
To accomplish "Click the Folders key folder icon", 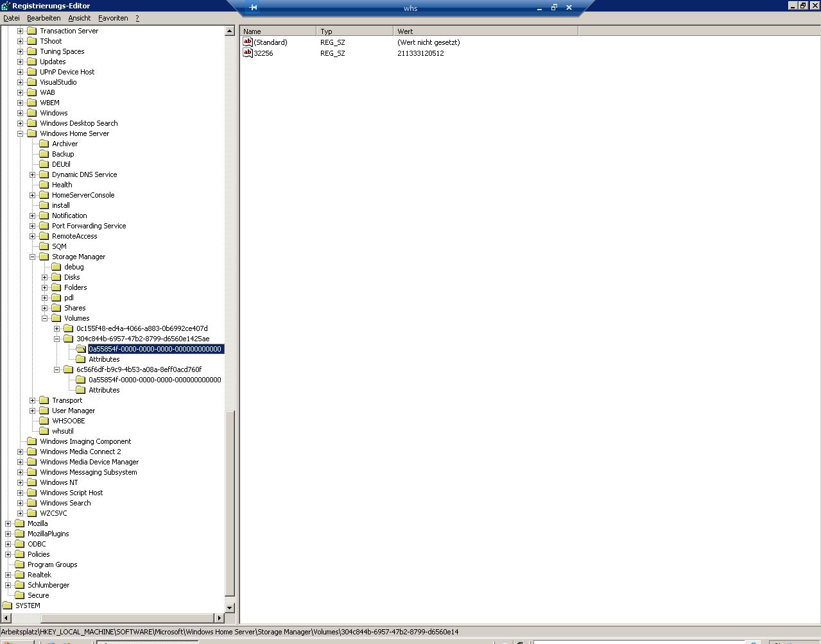I will pyautogui.click(x=56, y=287).
